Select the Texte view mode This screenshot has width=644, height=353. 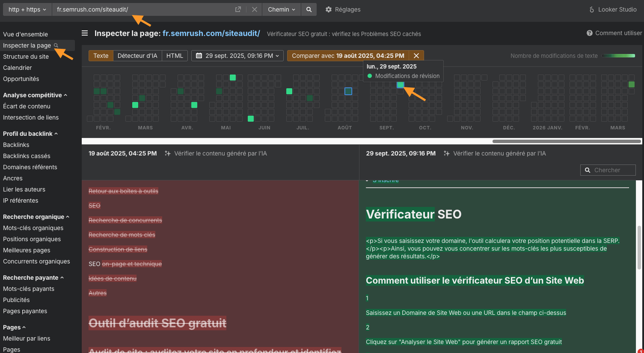101,55
